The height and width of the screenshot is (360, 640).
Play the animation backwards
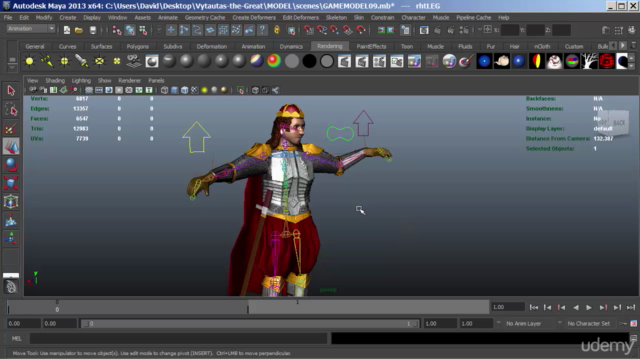click(576, 307)
